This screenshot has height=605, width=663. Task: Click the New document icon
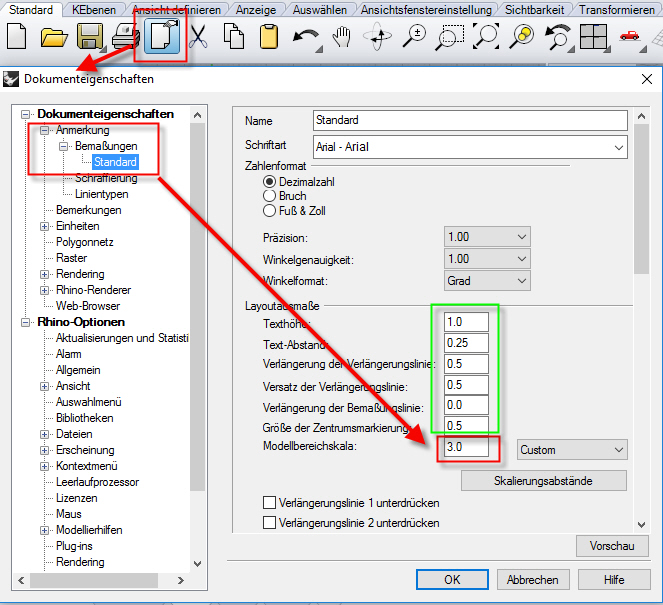(x=17, y=38)
